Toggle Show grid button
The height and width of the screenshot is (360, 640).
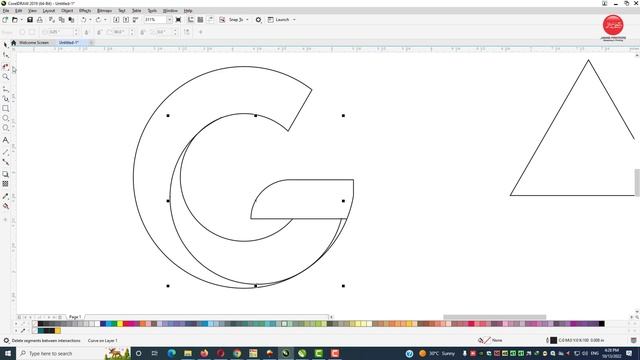(200, 20)
